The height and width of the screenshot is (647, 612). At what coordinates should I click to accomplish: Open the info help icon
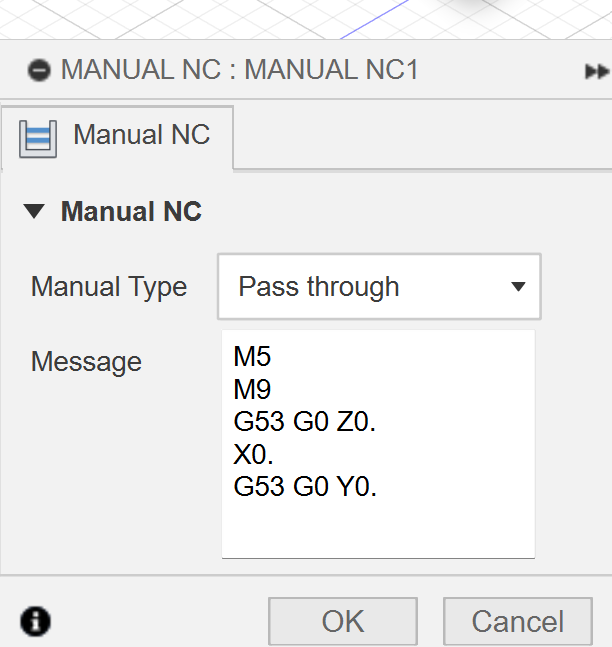(x=35, y=621)
